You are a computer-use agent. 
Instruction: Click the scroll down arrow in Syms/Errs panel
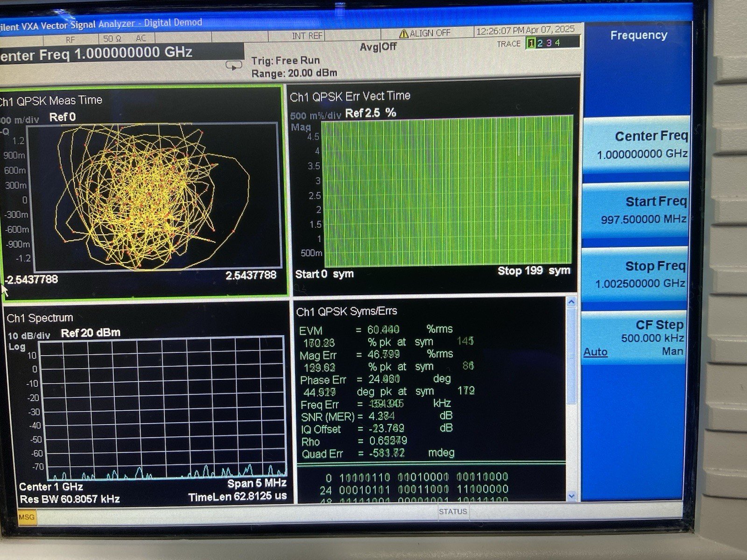(x=572, y=496)
